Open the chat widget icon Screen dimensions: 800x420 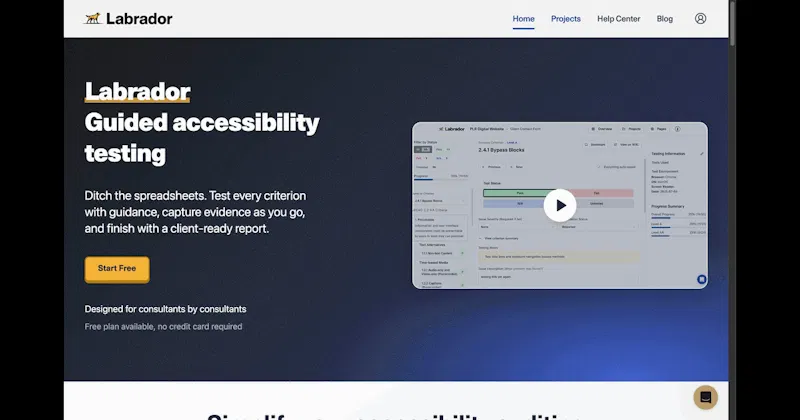(x=706, y=397)
